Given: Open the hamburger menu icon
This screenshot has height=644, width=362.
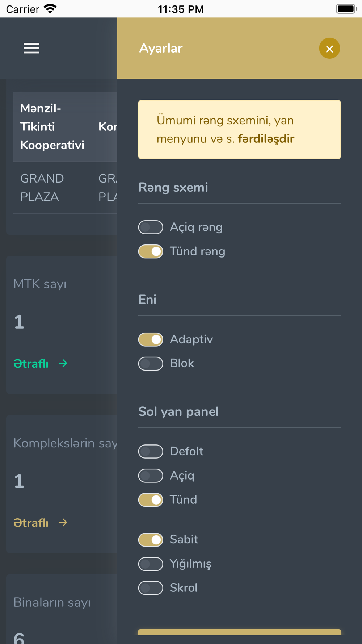Looking at the screenshot, I should click(31, 48).
